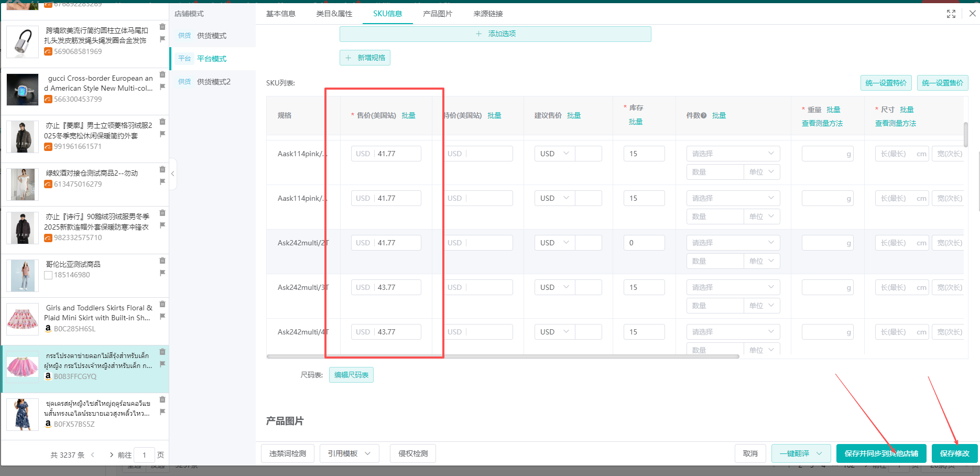Tick the checkbox beside ID 185146980

pos(48,275)
